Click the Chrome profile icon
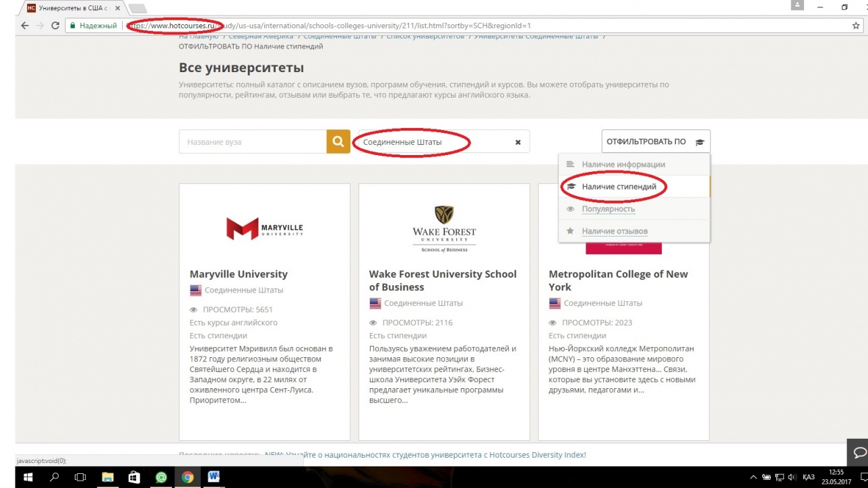 click(x=798, y=5)
